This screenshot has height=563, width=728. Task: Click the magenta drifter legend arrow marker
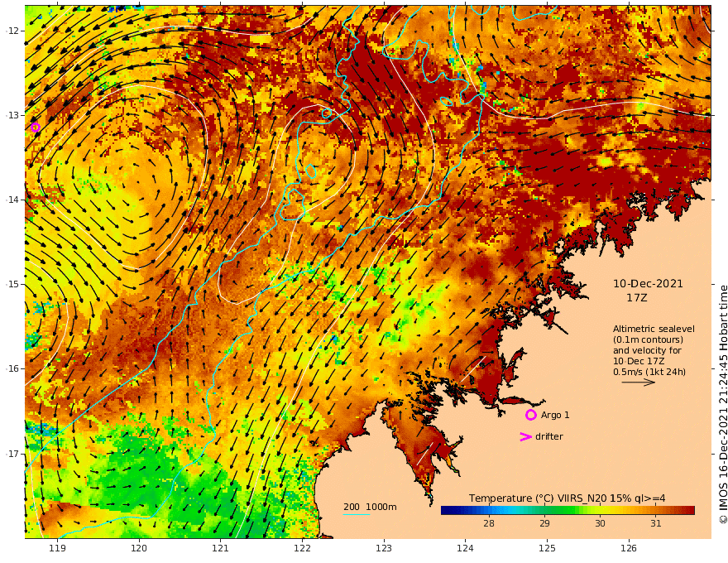525,436
